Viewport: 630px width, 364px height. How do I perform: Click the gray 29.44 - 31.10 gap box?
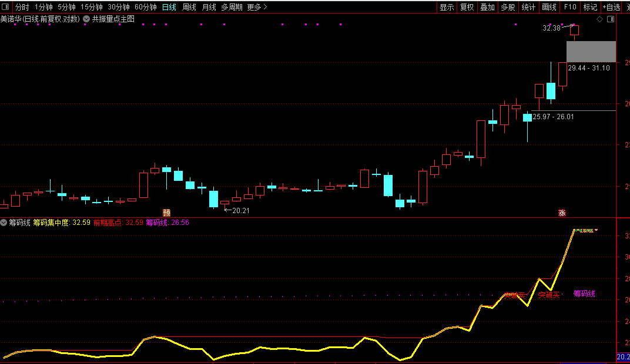[x=591, y=51]
